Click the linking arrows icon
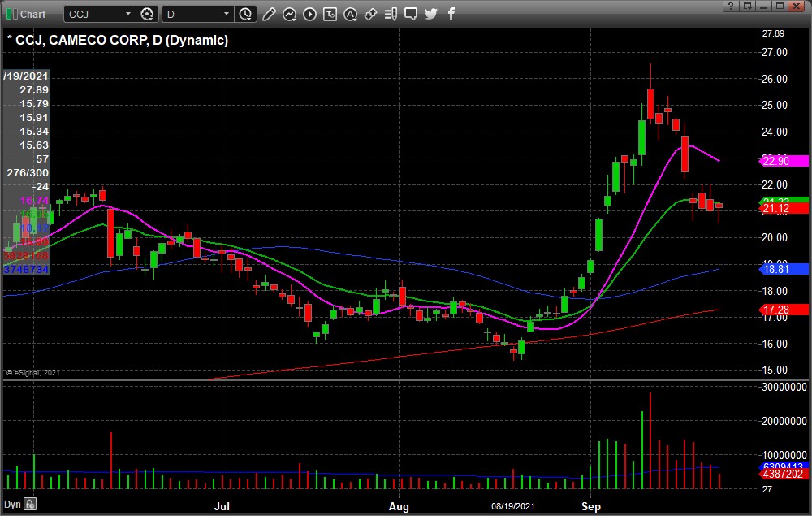This screenshot has width=812, height=516. coord(371,14)
